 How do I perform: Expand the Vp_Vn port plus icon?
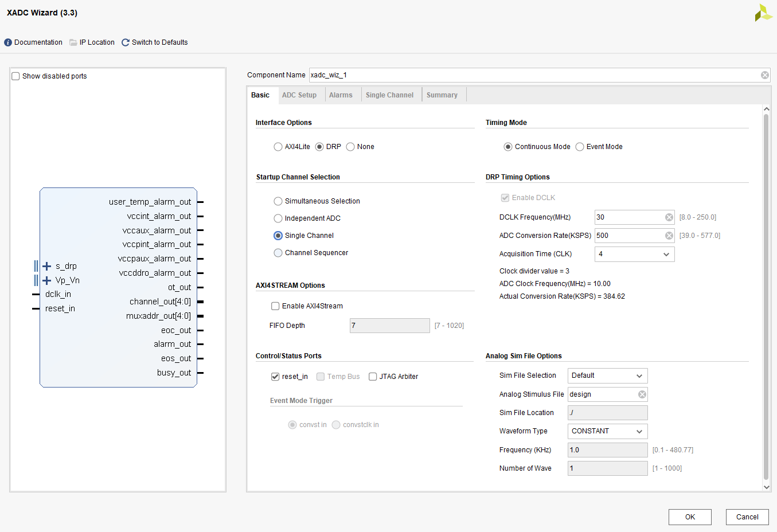47,280
